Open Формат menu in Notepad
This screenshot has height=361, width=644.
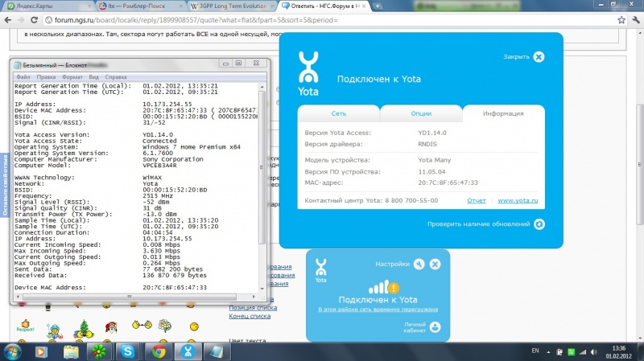pyautogui.click(x=72, y=76)
